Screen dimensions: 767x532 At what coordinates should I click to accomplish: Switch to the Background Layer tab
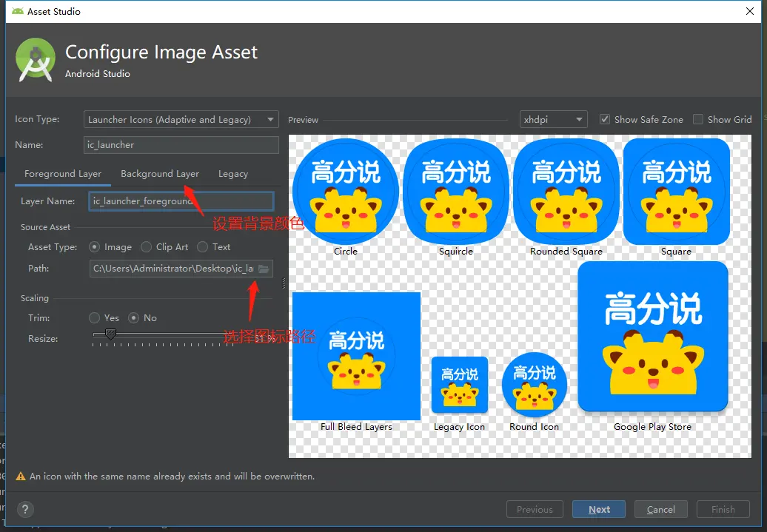[x=160, y=174]
